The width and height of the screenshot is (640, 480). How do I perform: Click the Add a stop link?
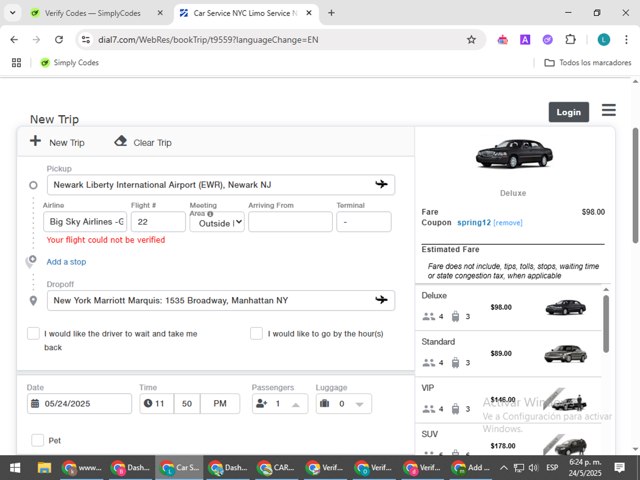coord(66,262)
